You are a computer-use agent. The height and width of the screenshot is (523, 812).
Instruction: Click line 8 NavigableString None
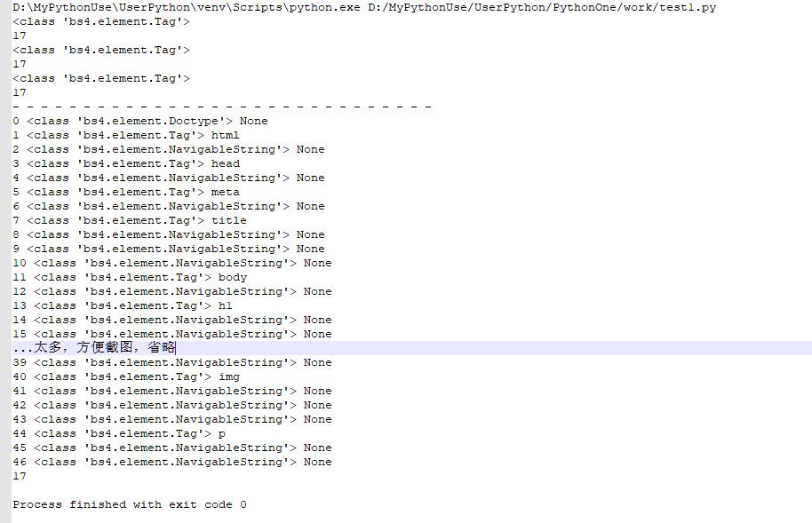[x=168, y=235]
